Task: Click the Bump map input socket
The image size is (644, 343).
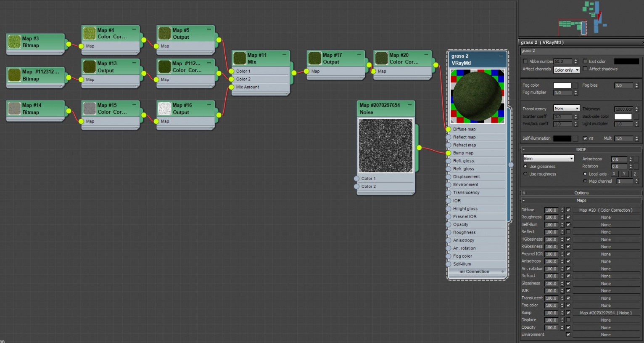Action: 449,153
